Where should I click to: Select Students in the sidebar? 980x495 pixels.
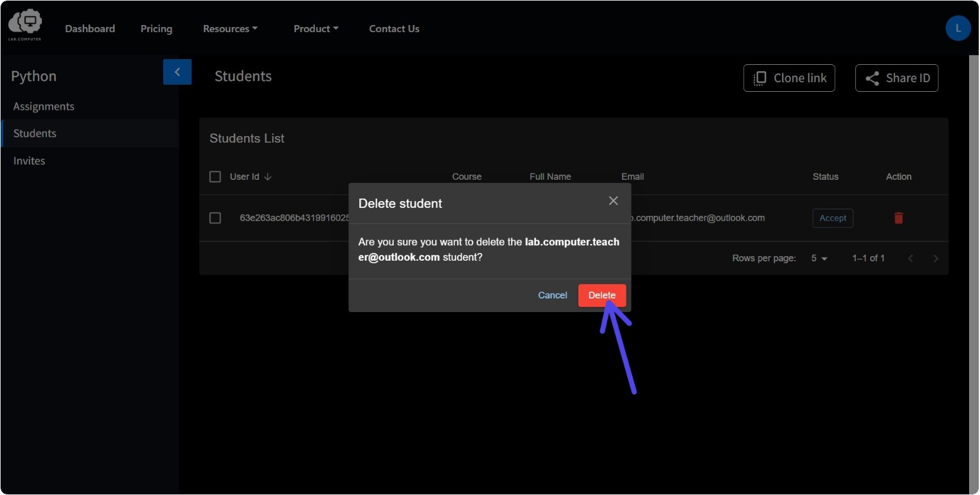(x=89, y=134)
